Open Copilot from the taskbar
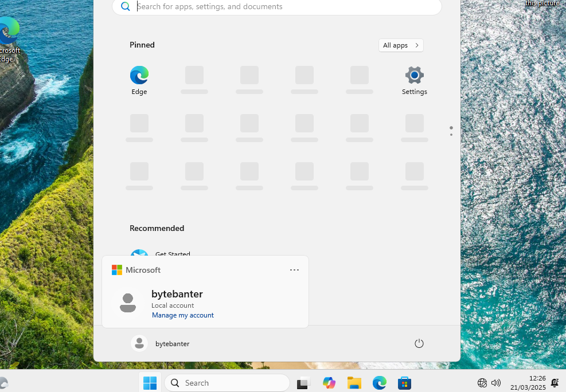 329,382
